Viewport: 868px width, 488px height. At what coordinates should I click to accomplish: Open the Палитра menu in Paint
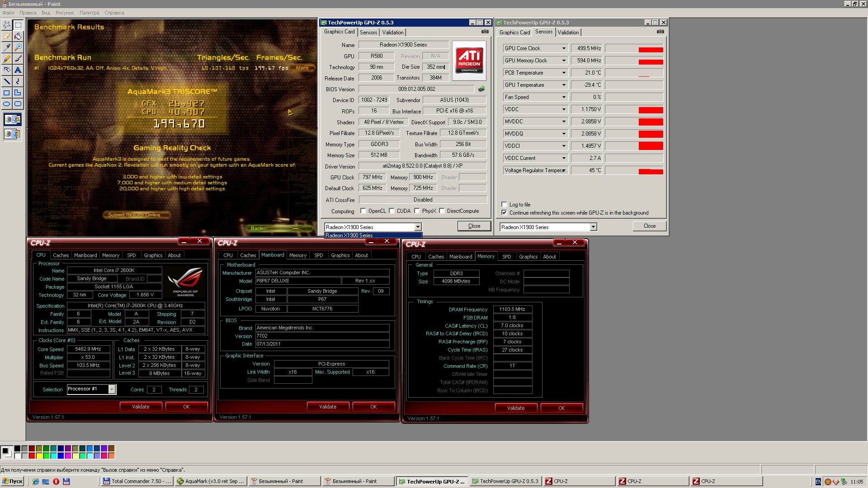pyautogui.click(x=89, y=13)
